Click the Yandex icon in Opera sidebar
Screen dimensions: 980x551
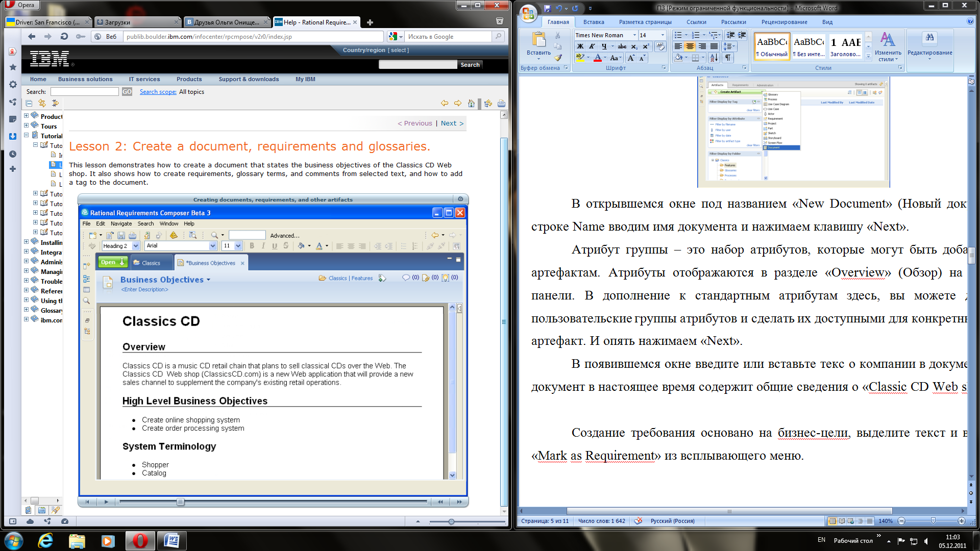(x=13, y=52)
